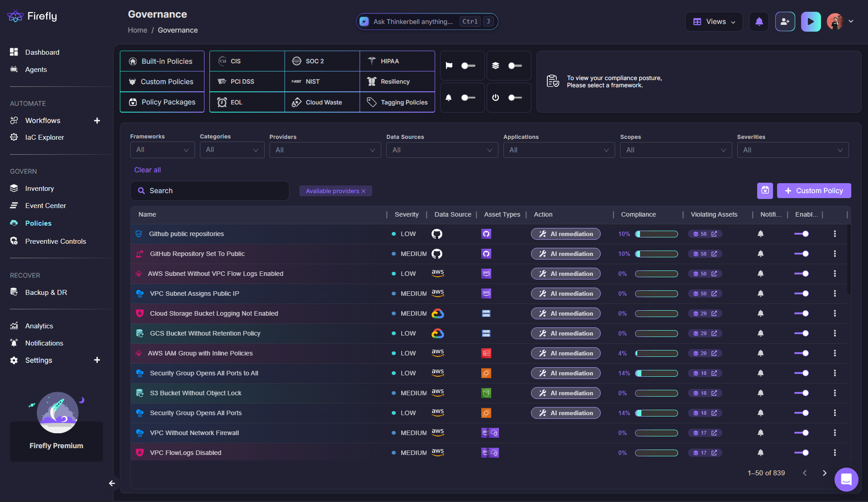Click the Firefly logo

point(32,16)
